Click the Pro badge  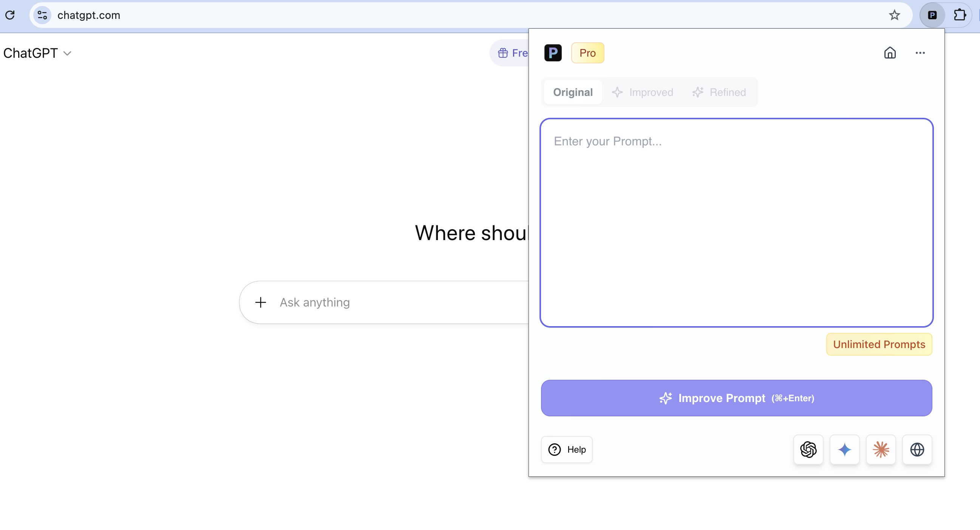point(587,53)
